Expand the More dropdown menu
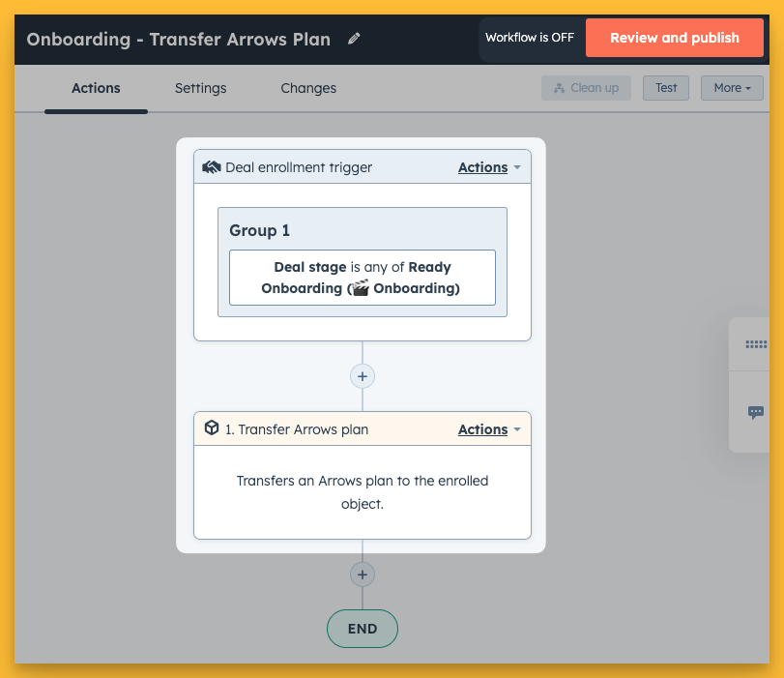 (x=732, y=88)
